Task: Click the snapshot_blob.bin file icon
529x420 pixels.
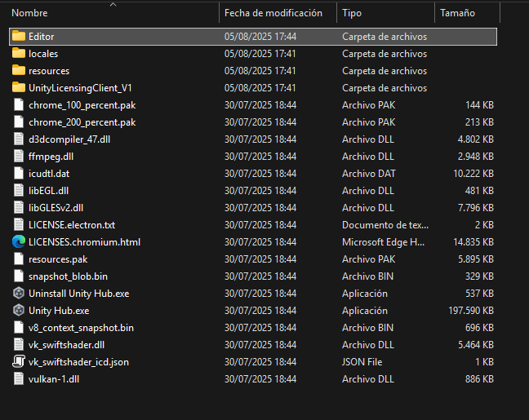Action: (x=19, y=276)
